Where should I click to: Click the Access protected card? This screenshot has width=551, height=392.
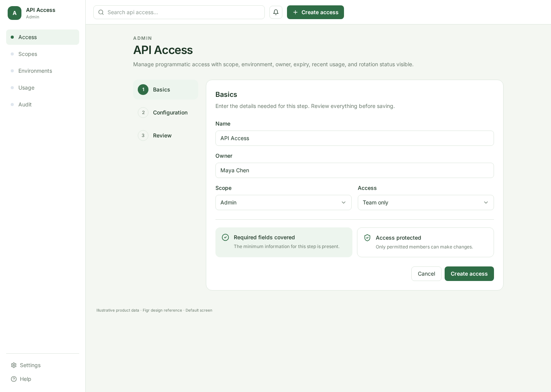425,242
